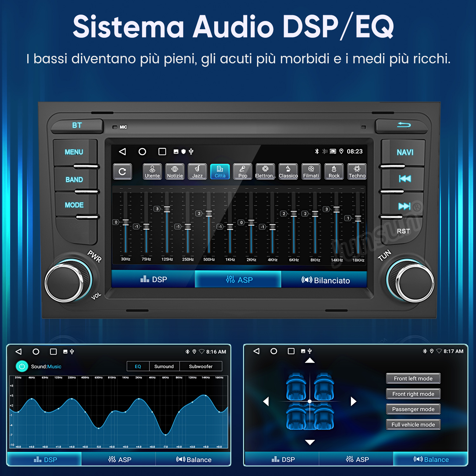Tap the back arrow in the 8:17 AM screen
This screenshot has height=476, width=476.
256,351
